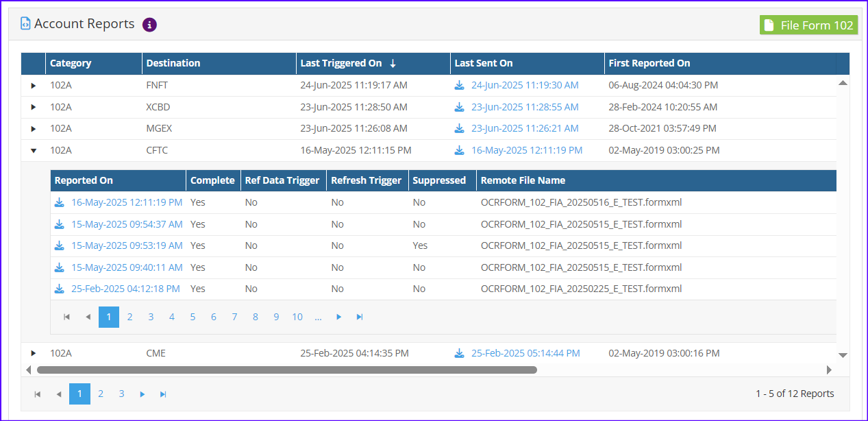This screenshot has height=421, width=868.
Task: Download the CFTC report sent 16-May-2025
Action: click(459, 151)
